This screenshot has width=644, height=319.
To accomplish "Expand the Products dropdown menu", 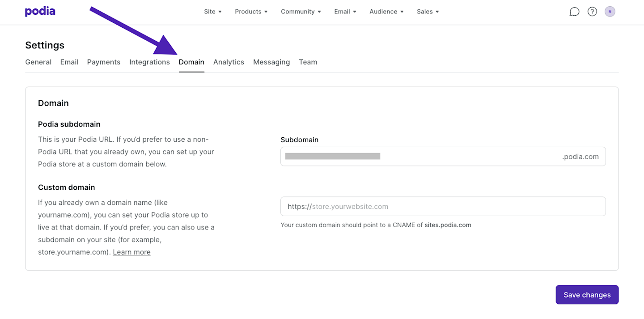I will (x=251, y=12).
